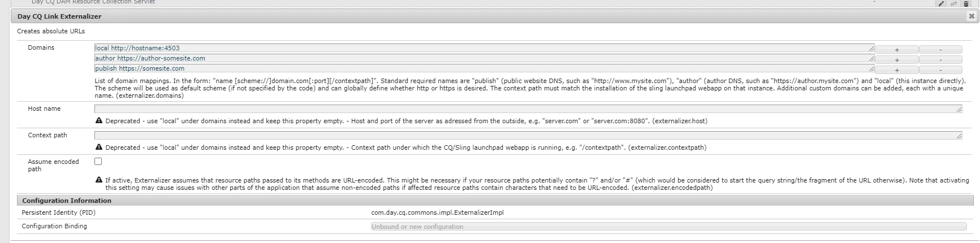The image size is (980, 243).
Task: Remove the author https://author-somesite.com domain
Action: [x=940, y=59]
